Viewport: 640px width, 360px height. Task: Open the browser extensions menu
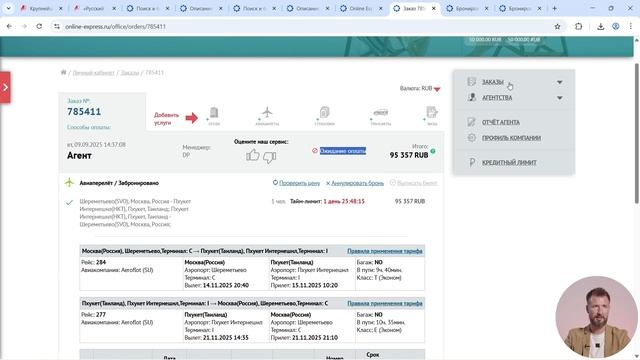click(x=578, y=26)
